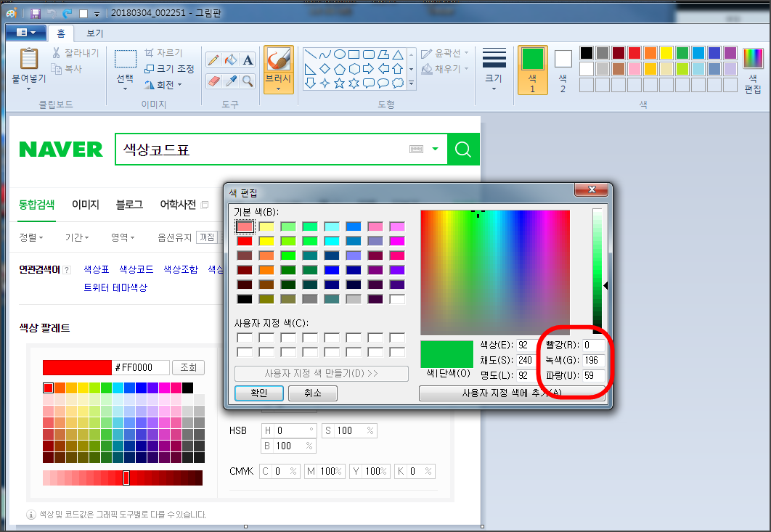This screenshot has height=532, width=771.
Task: Choose the Diamond shape
Action: pos(325,68)
